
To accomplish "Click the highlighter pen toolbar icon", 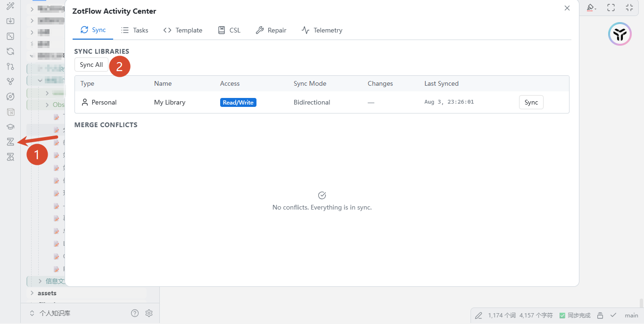I will [x=591, y=8].
